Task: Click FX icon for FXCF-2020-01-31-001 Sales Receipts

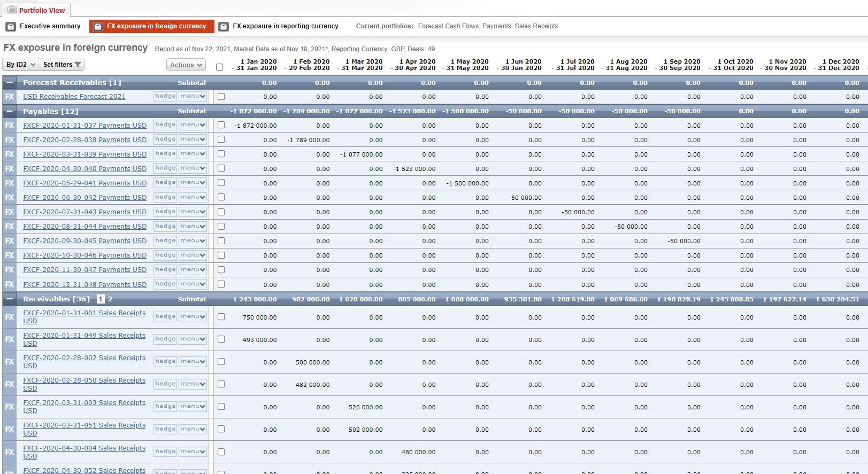Action: [x=9, y=317]
